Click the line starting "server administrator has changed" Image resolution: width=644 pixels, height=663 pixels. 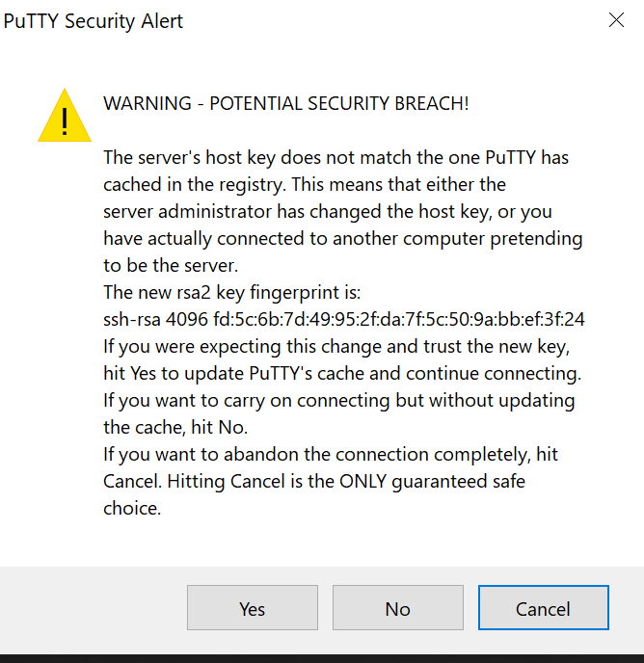click(x=328, y=211)
